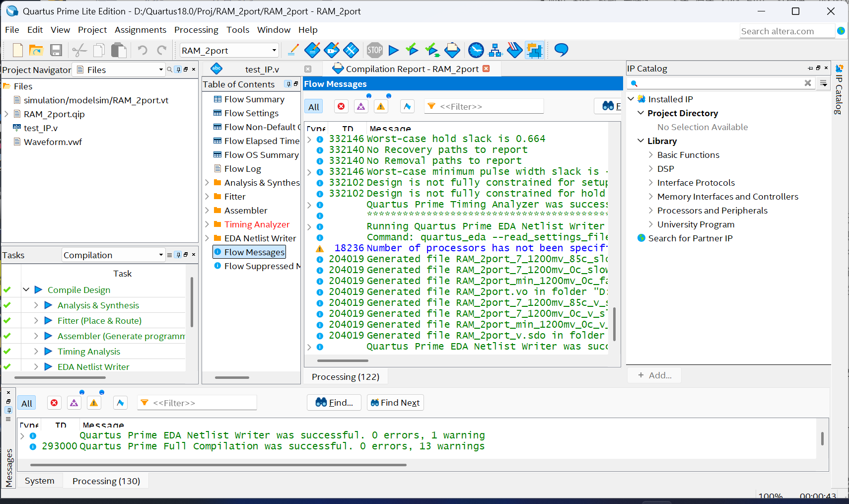Click the + Add... button in IP Catalog
849x504 pixels.
tap(655, 375)
